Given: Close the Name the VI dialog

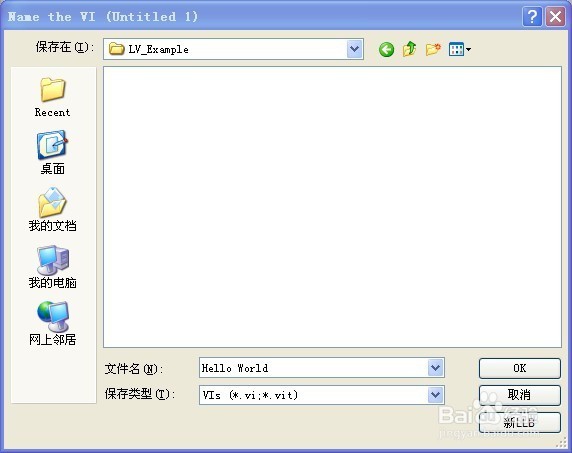Looking at the screenshot, I should coord(555,16).
